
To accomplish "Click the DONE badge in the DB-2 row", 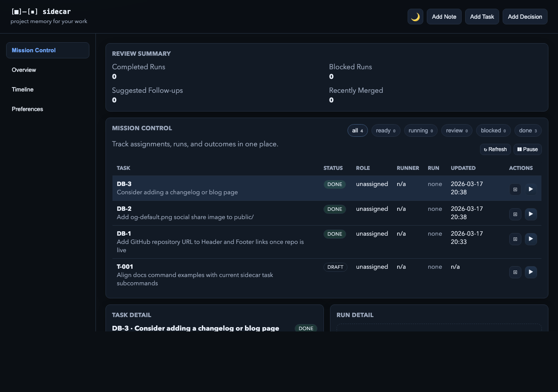I will (335, 209).
